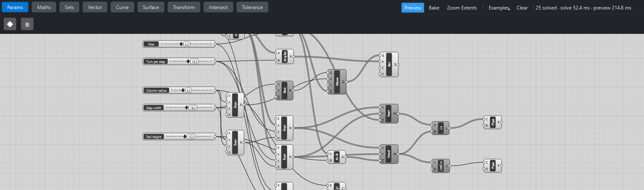Select the Expr node beside Rail height slider

(x=235, y=142)
